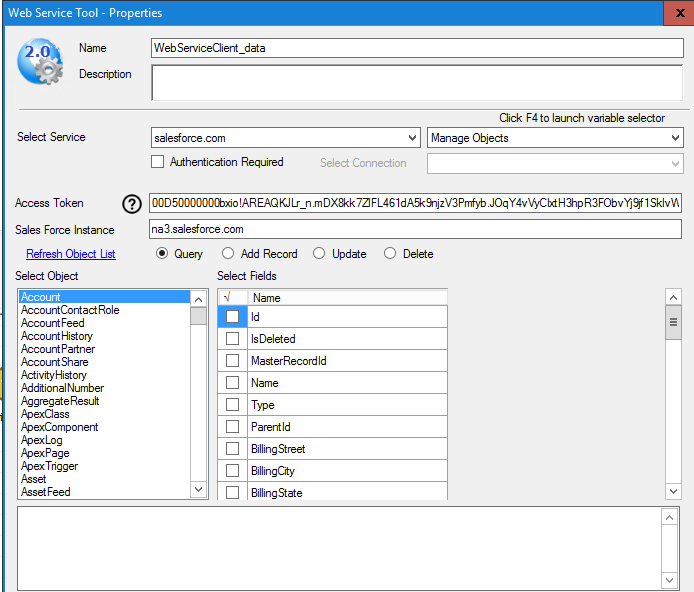Enable the Authentication Required checkbox
Viewport: 694px width, 592px height.
[x=158, y=162]
